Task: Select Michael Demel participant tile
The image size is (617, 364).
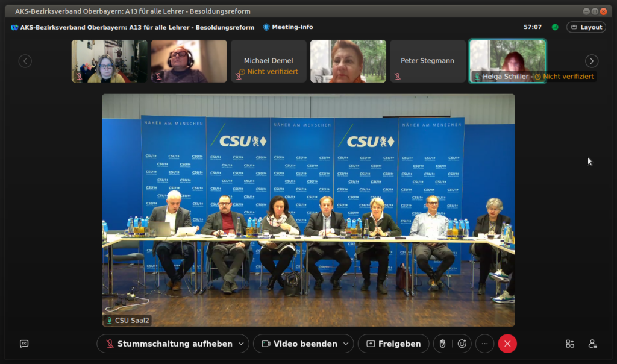Action: click(269, 61)
